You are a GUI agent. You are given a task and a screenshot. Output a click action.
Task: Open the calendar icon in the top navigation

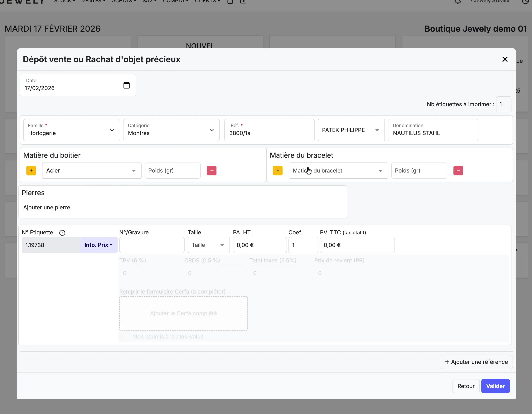pos(230,2)
